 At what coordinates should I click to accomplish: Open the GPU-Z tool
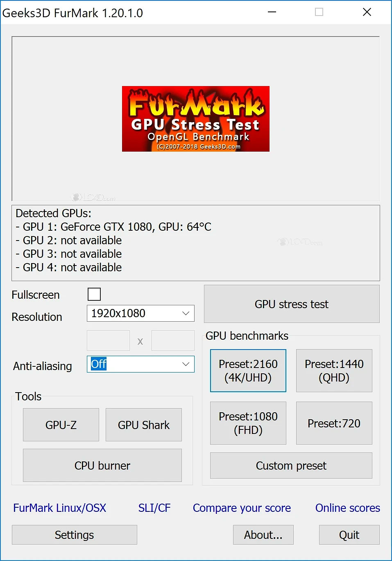tap(61, 425)
